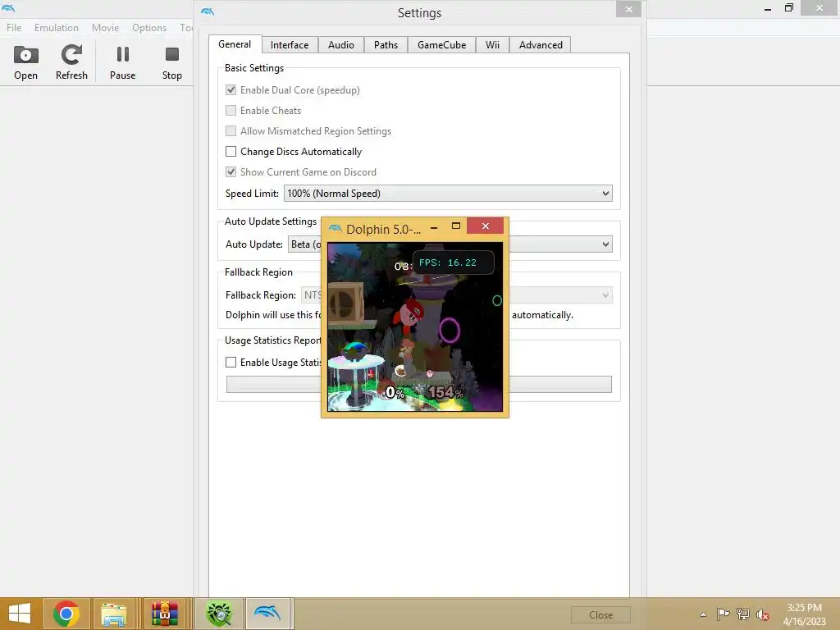This screenshot has height=630, width=840.
Task: Open the clock showing 3:25 PM
Action: (804, 614)
